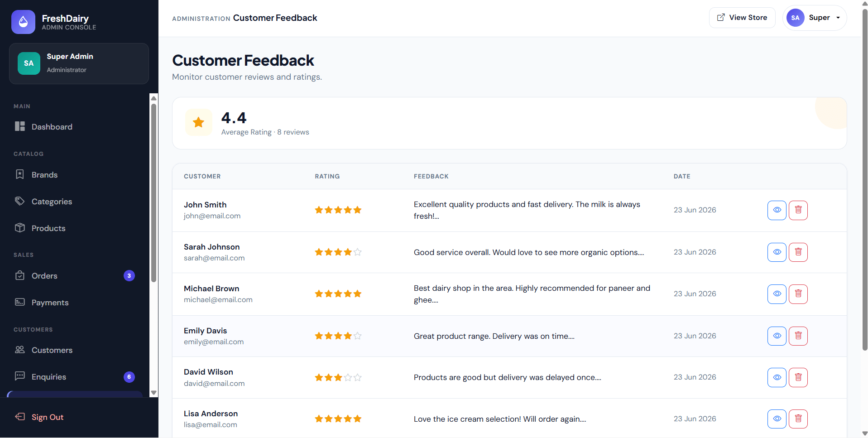Click the sidebar vertical scrollbar thumb
This screenshot has height=438, width=868.
pyautogui.click(x=153, y=193)
